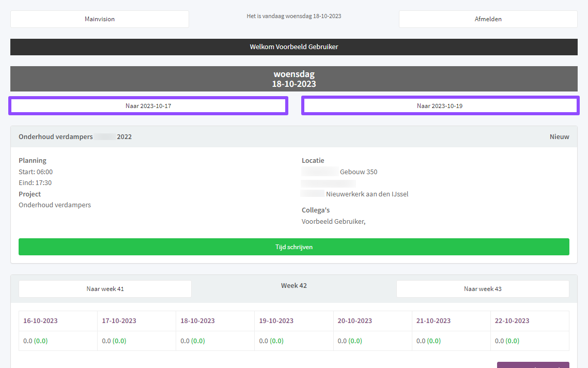Click the Week 42 heading
The width and height of the screenshot is (588, 368).
coord(293,286)
